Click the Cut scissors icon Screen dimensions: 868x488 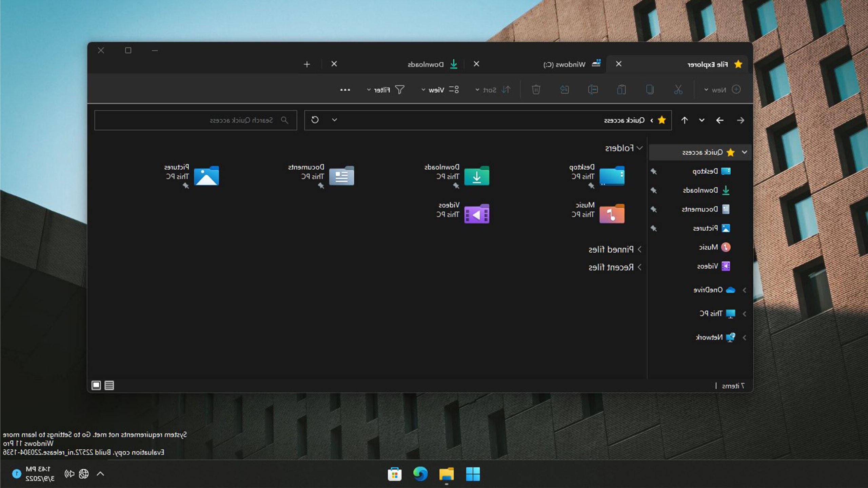tap(678, 90)
